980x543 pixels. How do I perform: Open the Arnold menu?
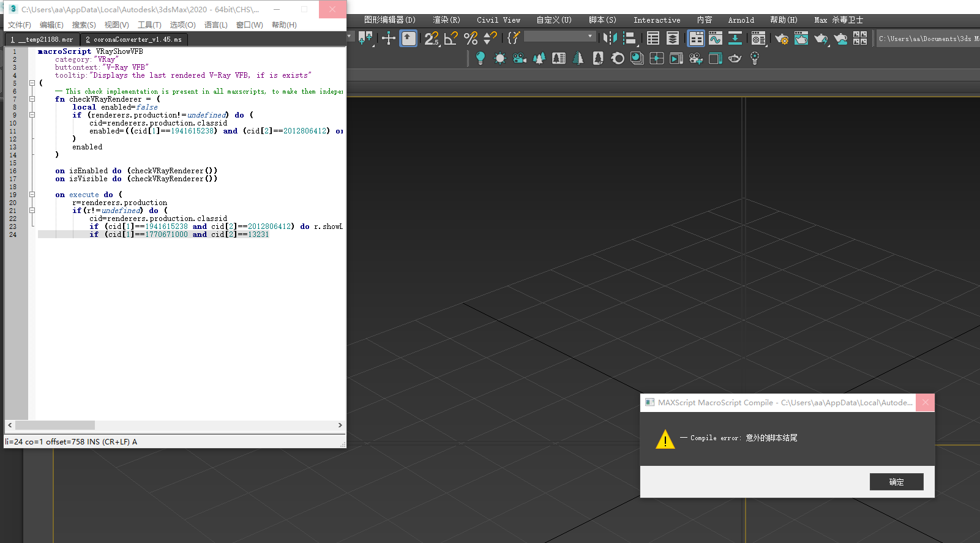coord(741,20)
